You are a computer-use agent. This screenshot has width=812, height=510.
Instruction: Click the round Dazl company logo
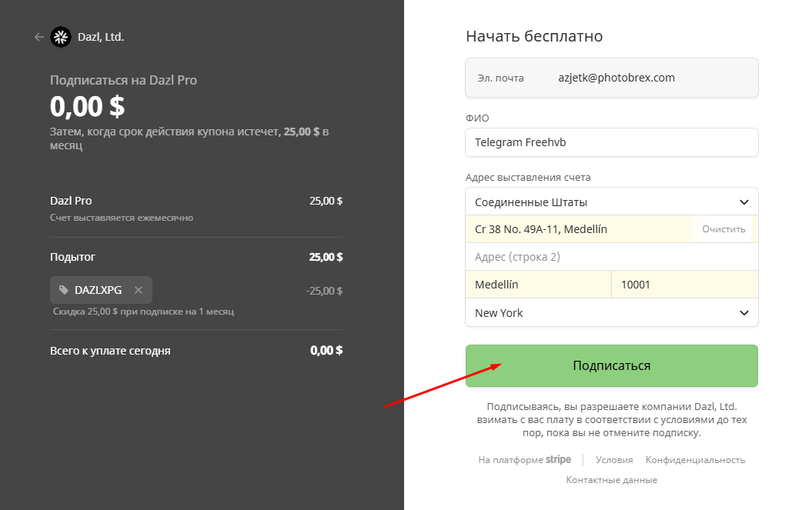coord(60,37)
